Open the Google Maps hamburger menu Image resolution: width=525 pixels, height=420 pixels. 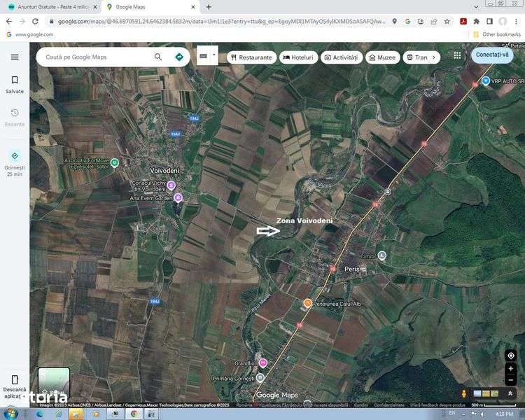[15, 57]
